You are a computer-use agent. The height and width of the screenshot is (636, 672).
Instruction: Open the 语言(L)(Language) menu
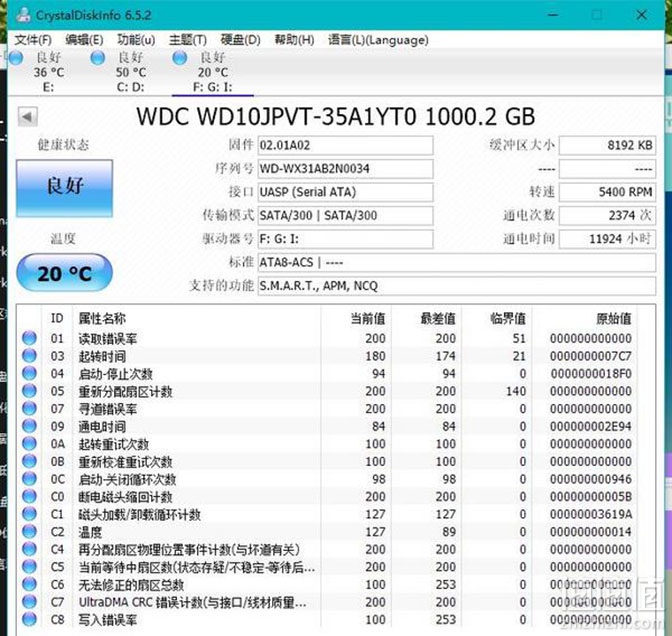[x=378, y=40]
